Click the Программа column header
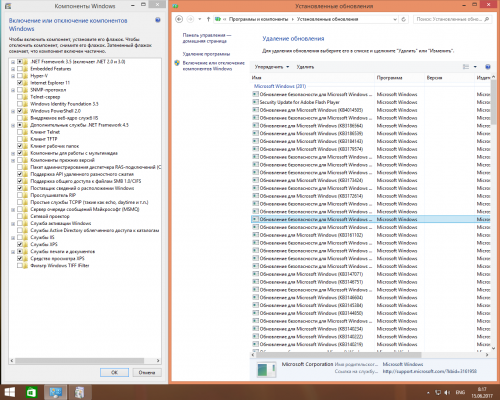 tap(400, 78)
